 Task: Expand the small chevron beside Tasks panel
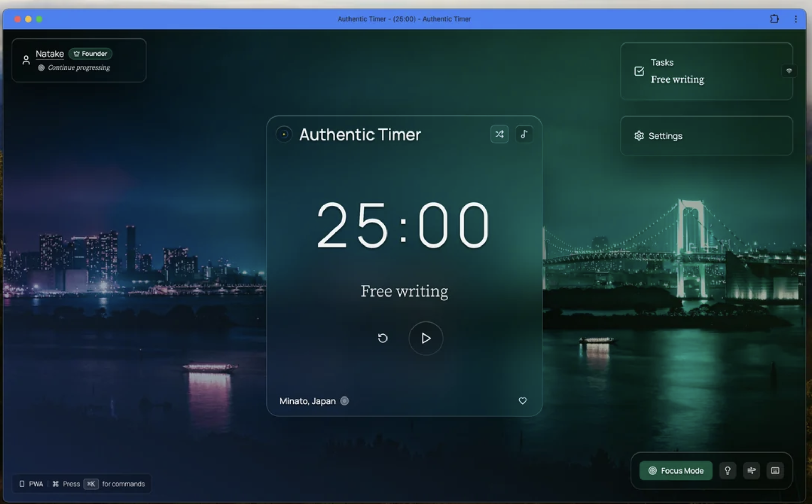789,71
